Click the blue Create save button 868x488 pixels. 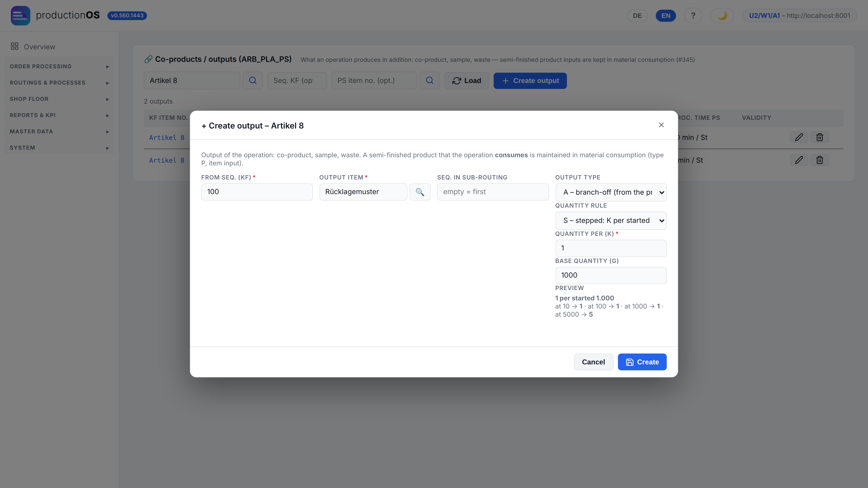coord(642,362)
